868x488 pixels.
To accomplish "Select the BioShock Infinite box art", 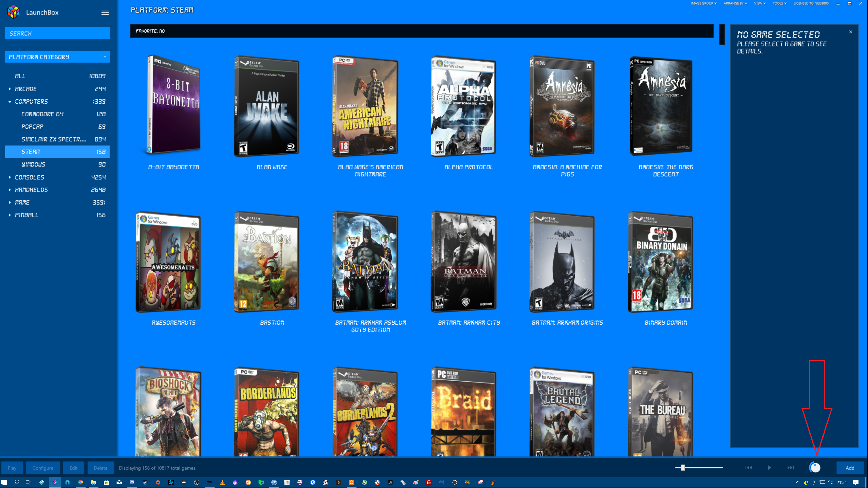I will pos(168,412).
